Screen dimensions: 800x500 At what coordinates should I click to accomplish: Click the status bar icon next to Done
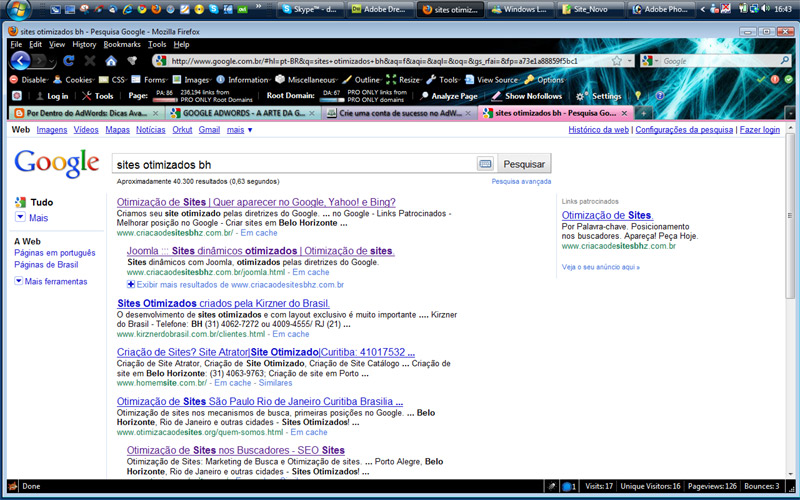pyautogui.click(x=12, y=486)
